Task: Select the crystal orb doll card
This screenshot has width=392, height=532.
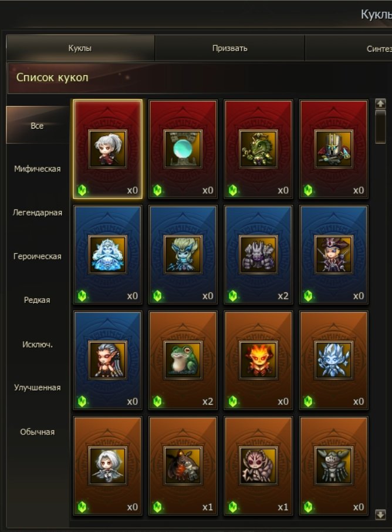Action: 183,149
